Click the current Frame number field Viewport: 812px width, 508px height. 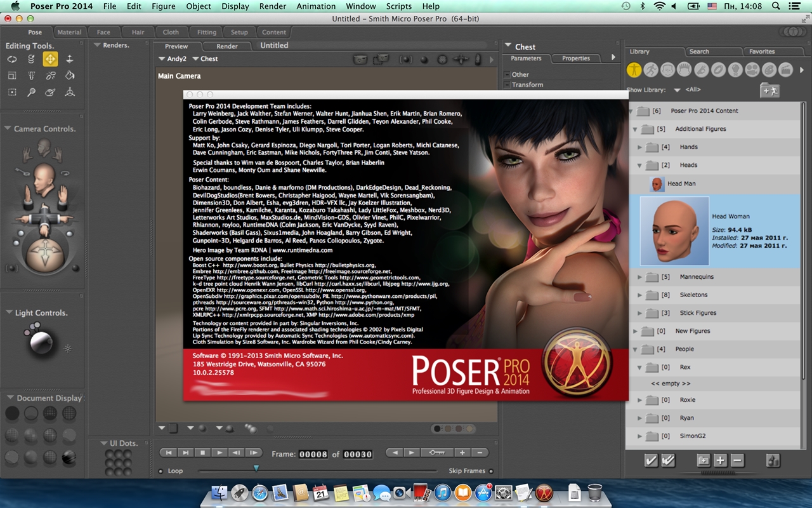point(313,454)
